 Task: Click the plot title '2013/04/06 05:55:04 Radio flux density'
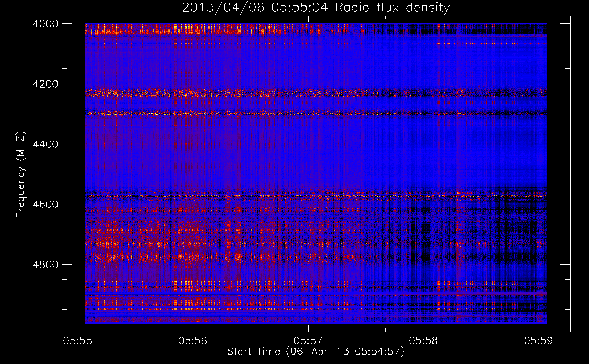tap(316, 8)
